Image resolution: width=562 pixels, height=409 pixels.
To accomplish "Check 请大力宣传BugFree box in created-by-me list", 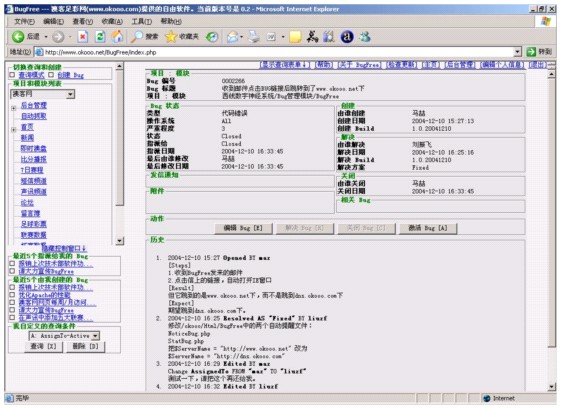I will pos(12,310).
